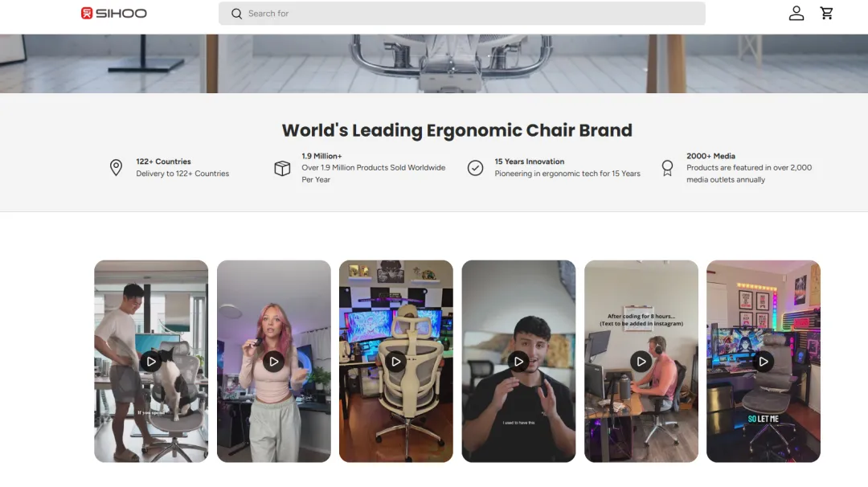Click 'Pioneering in ergonomic tech for 15 Years'
This screenshot has width=868, height=487.
click(x=567, y=174)
